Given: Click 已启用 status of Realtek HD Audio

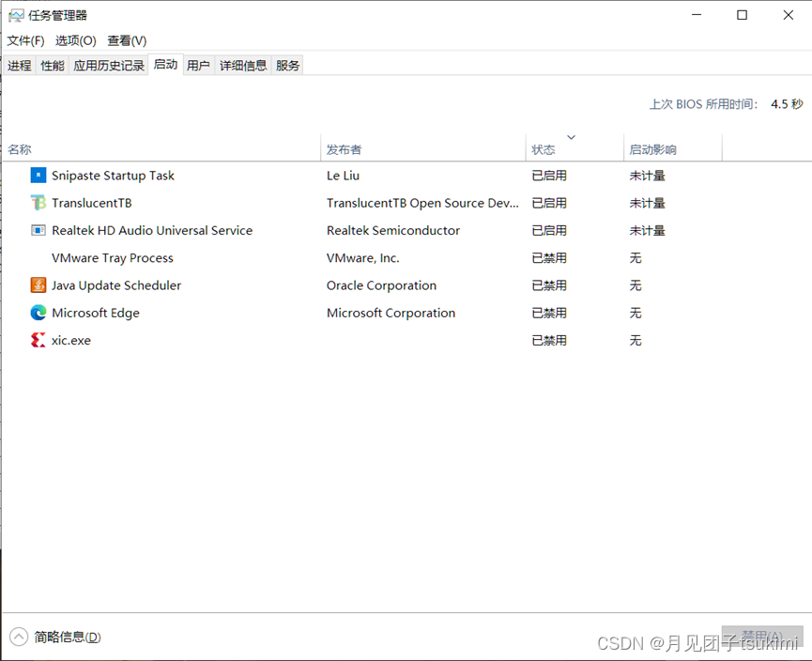Looking at the screenshot, I should (549, 231).
